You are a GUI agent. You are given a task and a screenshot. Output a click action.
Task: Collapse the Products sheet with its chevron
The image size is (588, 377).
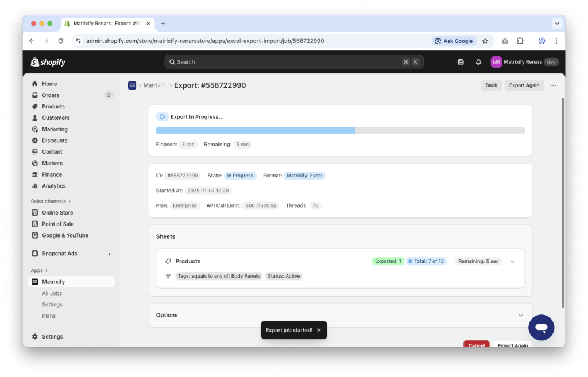tap(512, 261)
